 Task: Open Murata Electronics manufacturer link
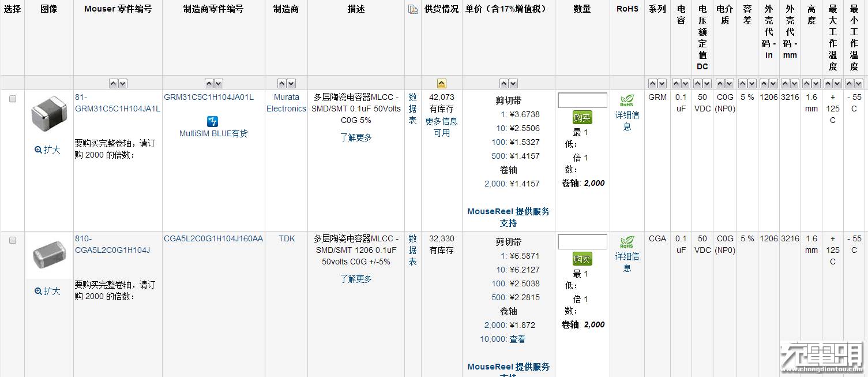pyautogui.click(x=286, y=103)
